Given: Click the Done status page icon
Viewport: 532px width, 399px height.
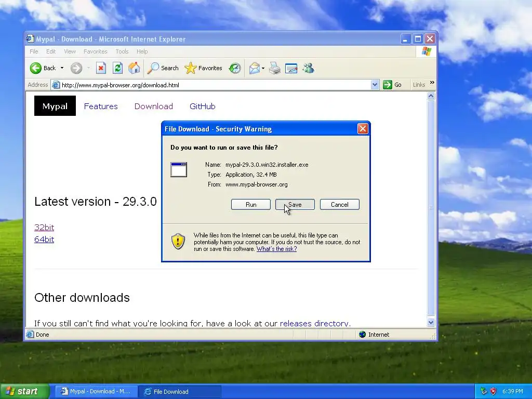Looking at the screenshot, I should (x=30, y=335).
